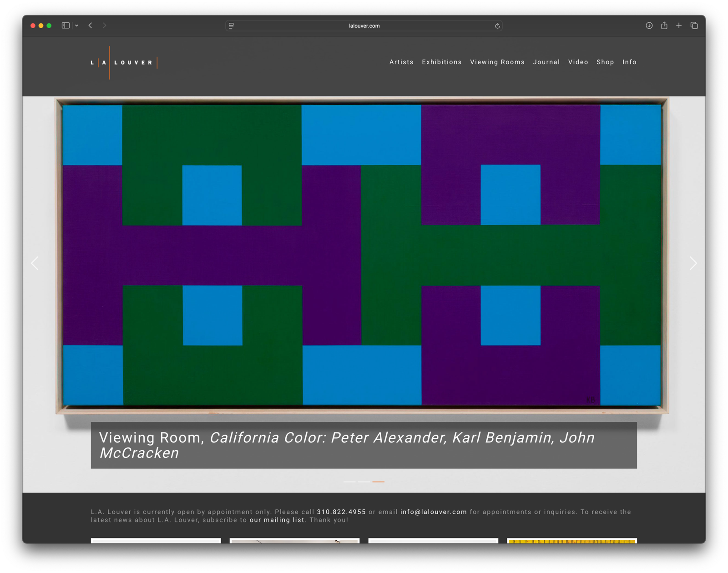This screenshot has height=573, width=728.
Task: Open the Info menu item
Action: pos(629,62)
